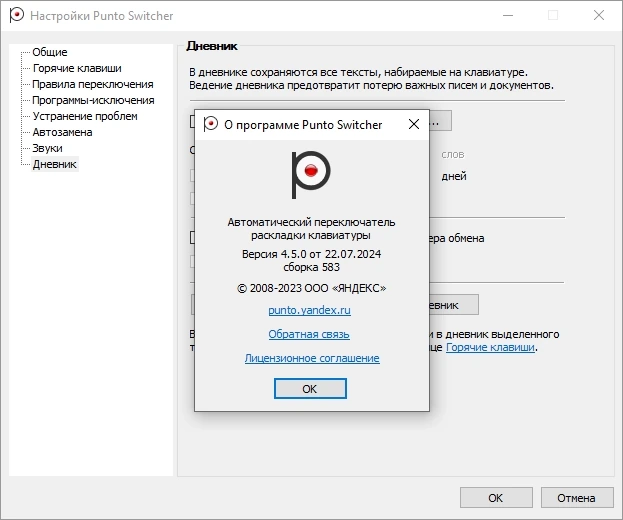Close the О программе Punto Switcher dialog
This screenshot has height=520, width=623.
point(414,124)
